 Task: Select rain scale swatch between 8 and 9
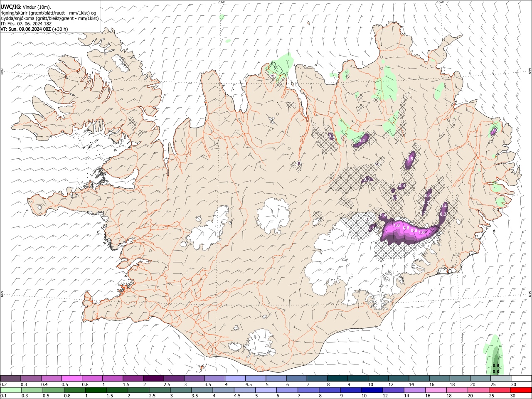(330, 390)
